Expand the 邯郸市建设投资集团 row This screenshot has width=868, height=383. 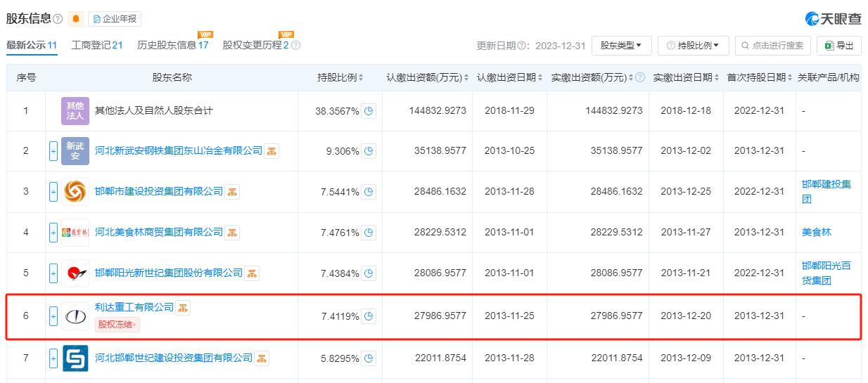pos(53,191)
